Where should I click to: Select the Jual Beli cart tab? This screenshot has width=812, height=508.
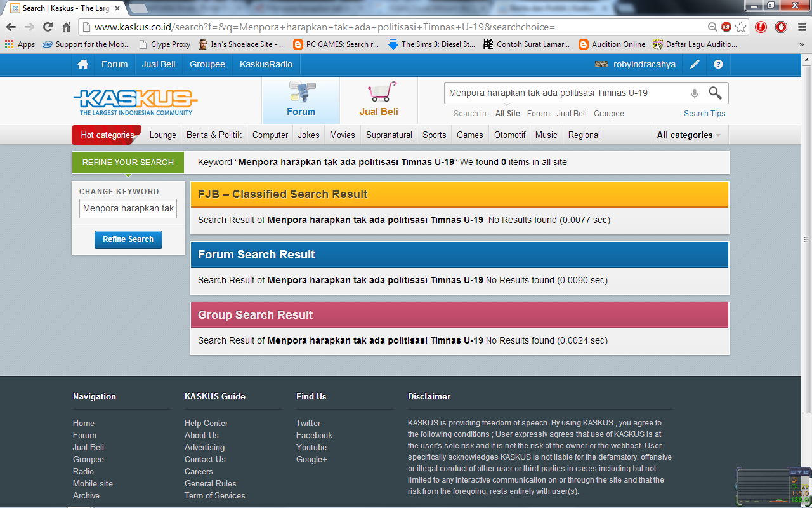(x=379, y=100)
